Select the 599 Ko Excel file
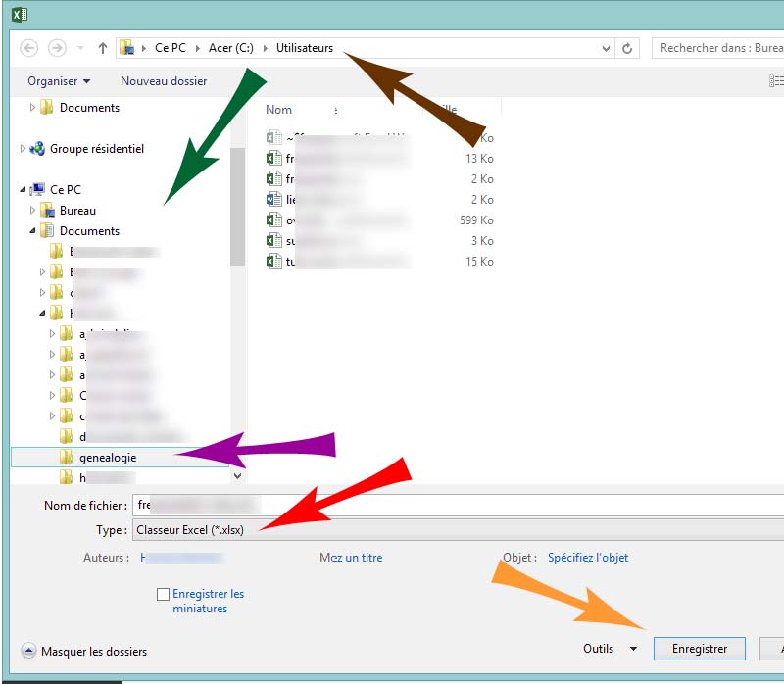The image size is (784, 684). pos(380,220)
